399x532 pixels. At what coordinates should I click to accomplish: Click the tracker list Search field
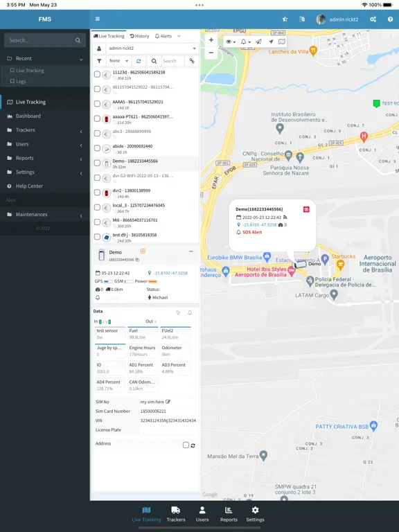pyautogui.click(x=172, y=61)
